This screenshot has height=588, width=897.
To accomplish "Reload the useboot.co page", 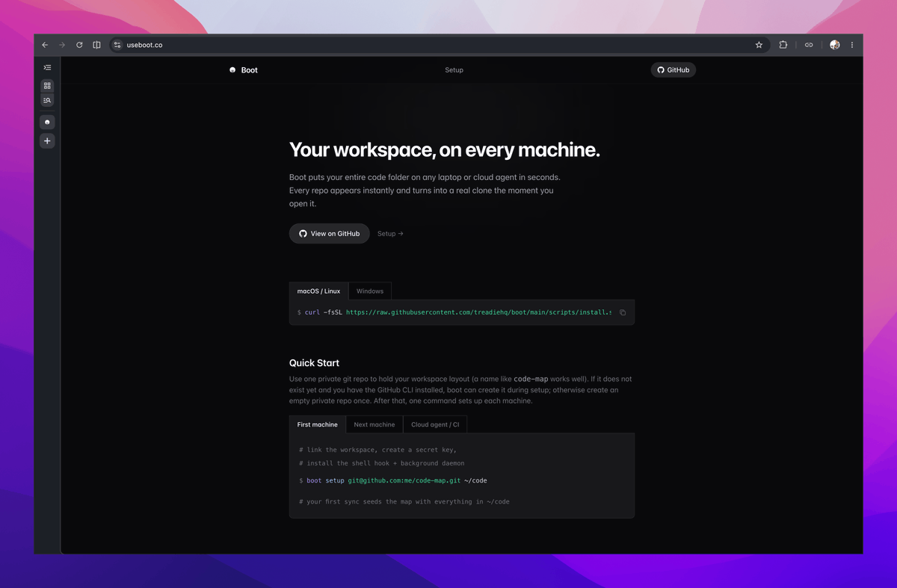I will tap(79, 45).
